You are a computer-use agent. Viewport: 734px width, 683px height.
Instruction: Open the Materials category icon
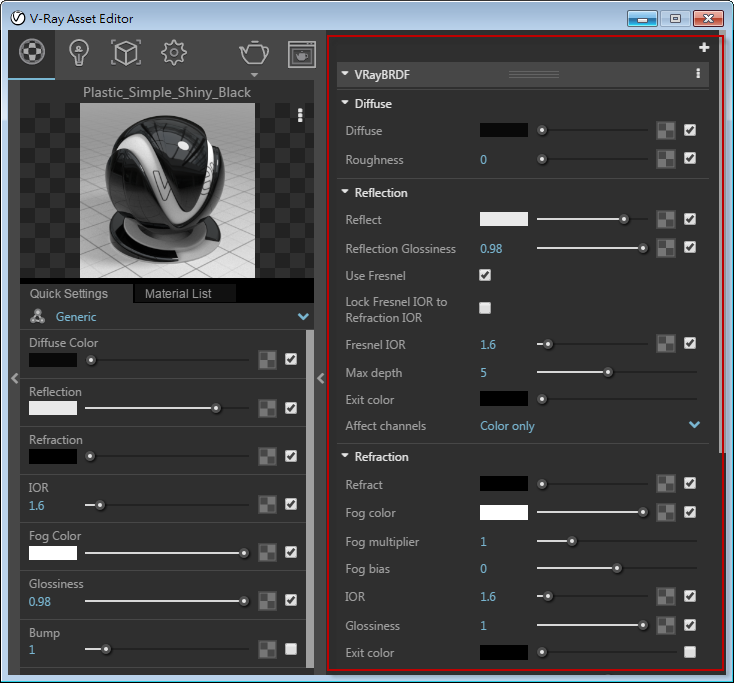point(33,53)
